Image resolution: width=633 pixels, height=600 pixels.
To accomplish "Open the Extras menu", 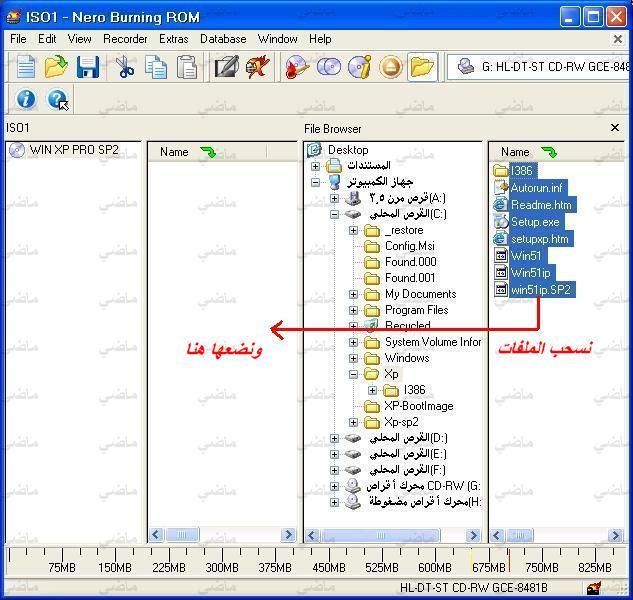I will (x=174, y=39).
